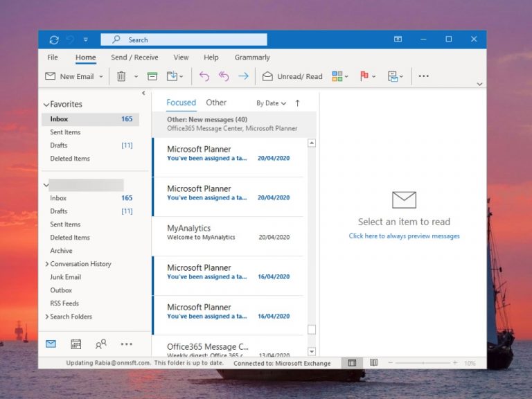Open the By Date sort dropdown

[x=271, y=103]
